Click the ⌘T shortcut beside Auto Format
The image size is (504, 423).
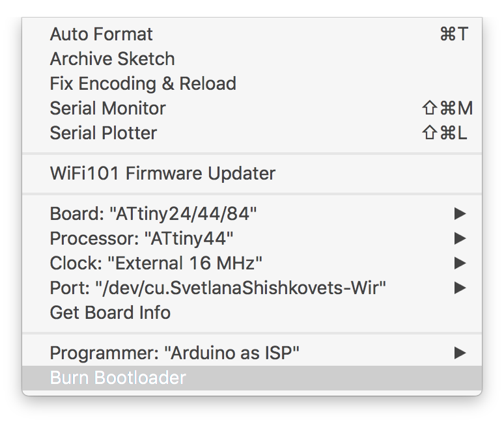(x=454, y=34)
